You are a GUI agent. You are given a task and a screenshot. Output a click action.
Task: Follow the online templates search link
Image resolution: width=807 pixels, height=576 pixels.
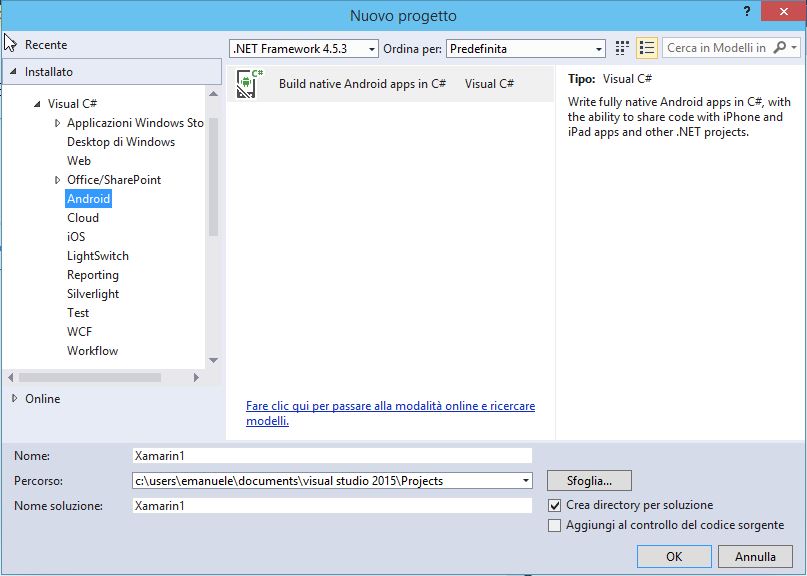390,413
